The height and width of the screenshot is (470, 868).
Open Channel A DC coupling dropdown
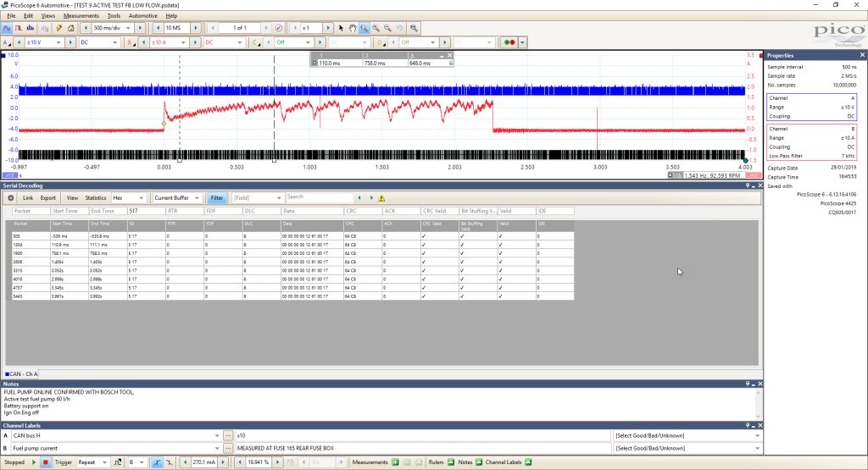coord(115,42)
